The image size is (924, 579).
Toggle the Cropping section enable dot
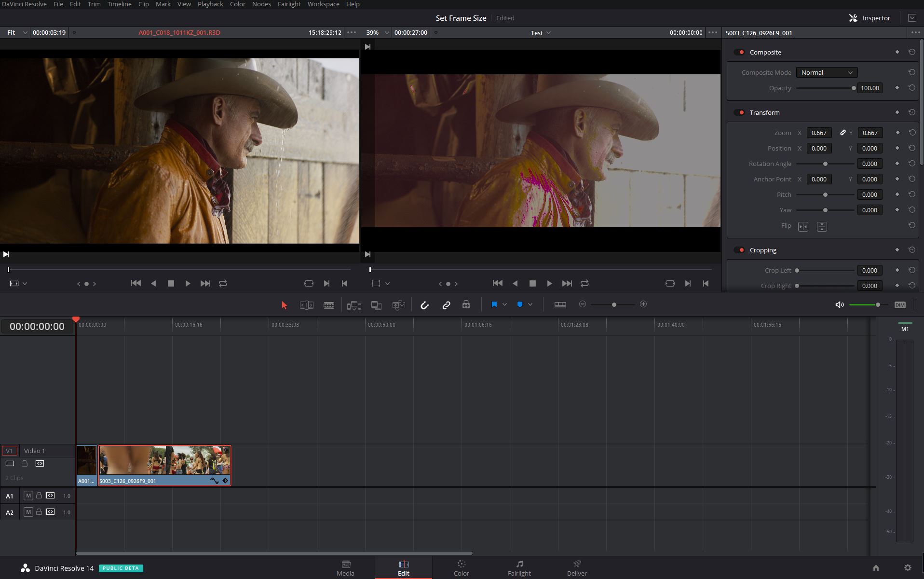(739, 250)
